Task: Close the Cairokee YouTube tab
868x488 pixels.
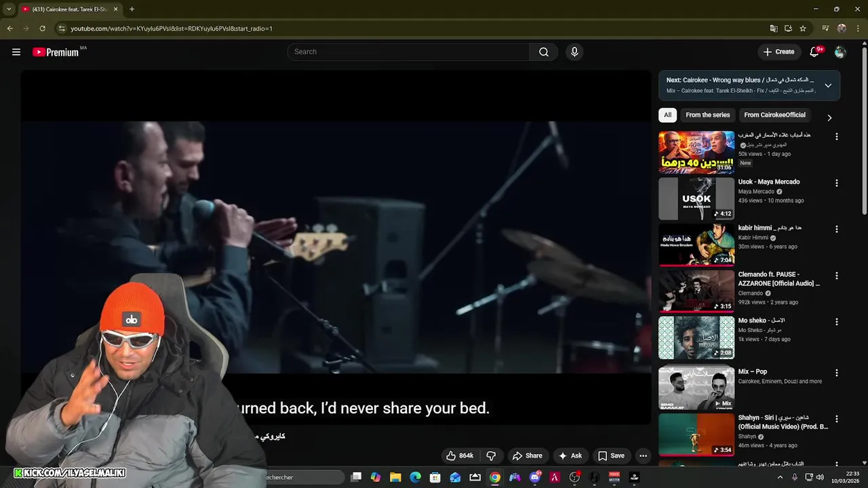Action: pyautogui.click(x=115, y=9)
